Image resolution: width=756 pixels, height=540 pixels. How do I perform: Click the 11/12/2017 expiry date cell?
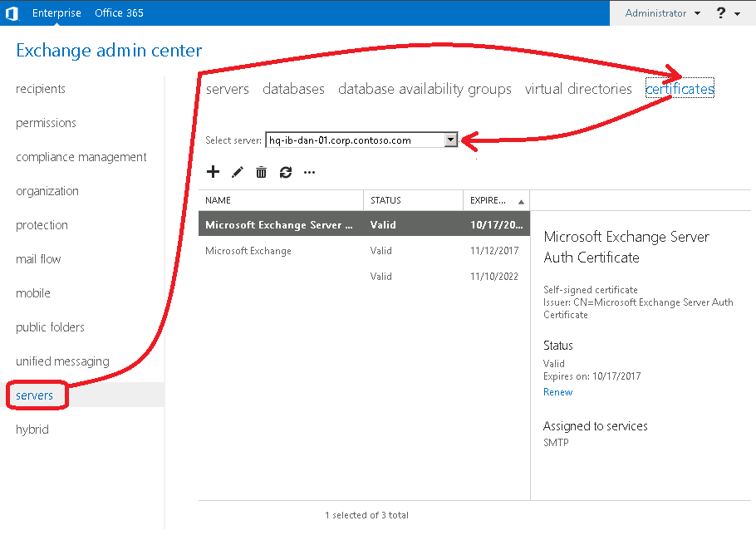[x=494, y=251]
